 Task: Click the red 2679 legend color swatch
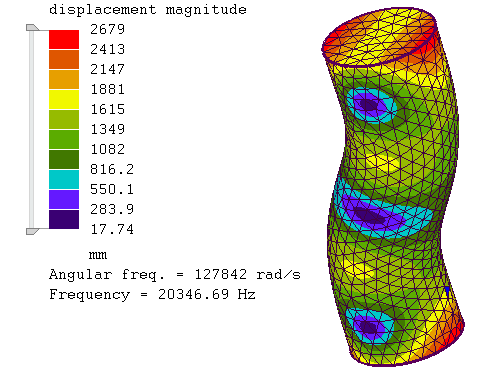click(x=64, y=39)
